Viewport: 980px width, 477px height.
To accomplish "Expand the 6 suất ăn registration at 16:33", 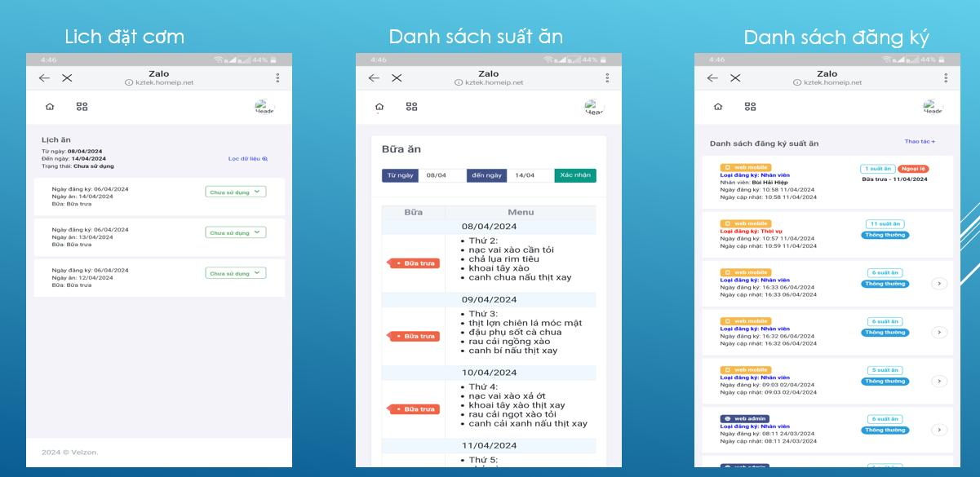I will point(938,284).
